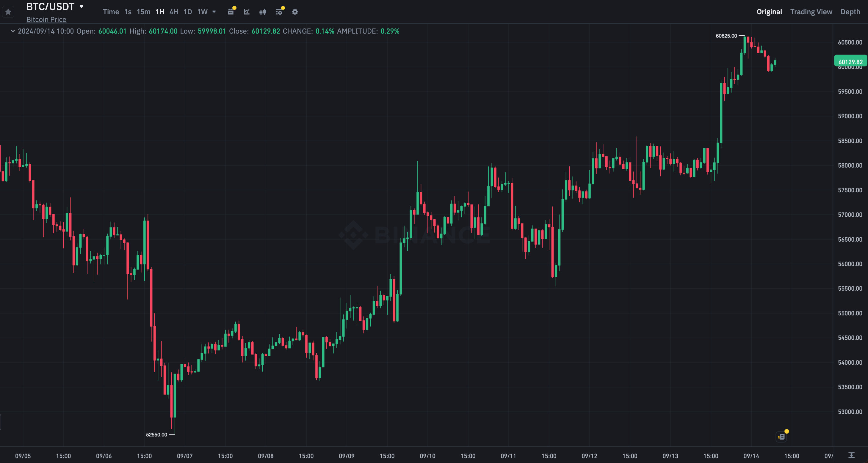868x463 pixels.
Task: Switch to the 4H interval
Action: point(173,12)
